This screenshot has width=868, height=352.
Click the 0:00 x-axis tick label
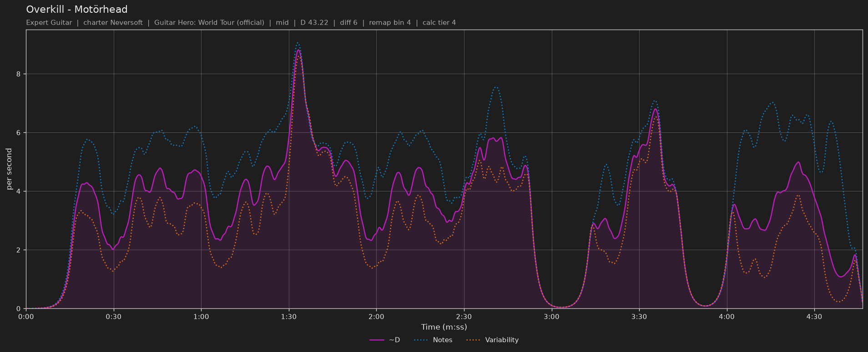click(26, 317)
